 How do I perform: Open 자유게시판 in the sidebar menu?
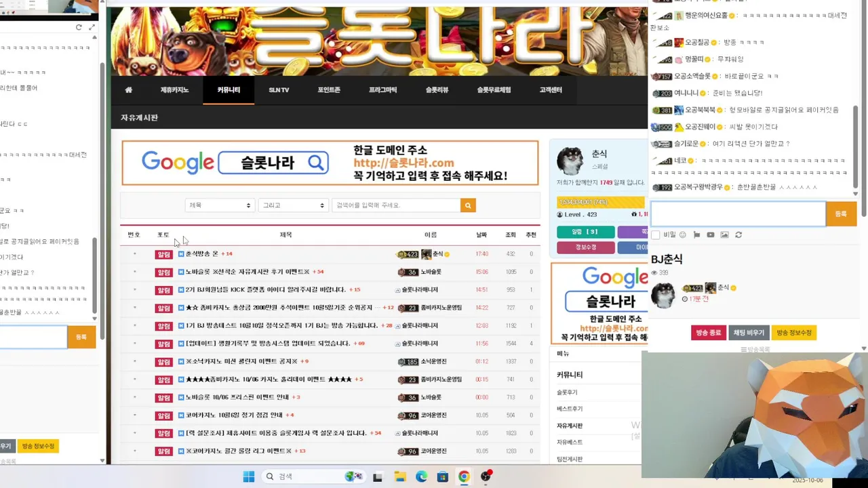570,426
